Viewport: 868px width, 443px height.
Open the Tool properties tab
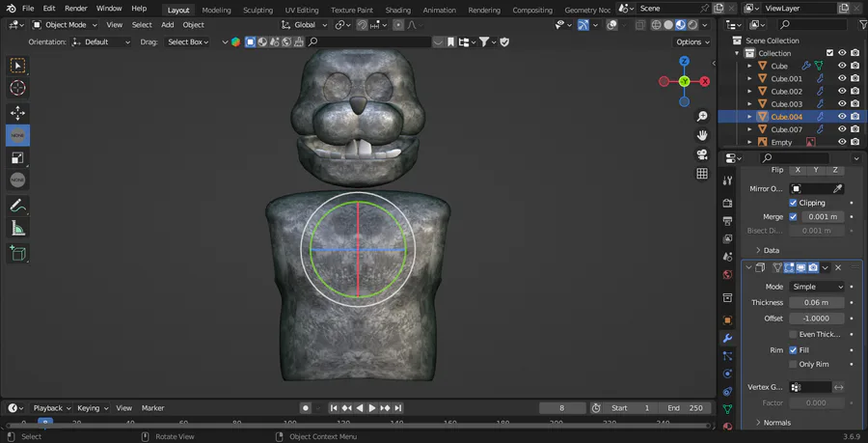727,181
